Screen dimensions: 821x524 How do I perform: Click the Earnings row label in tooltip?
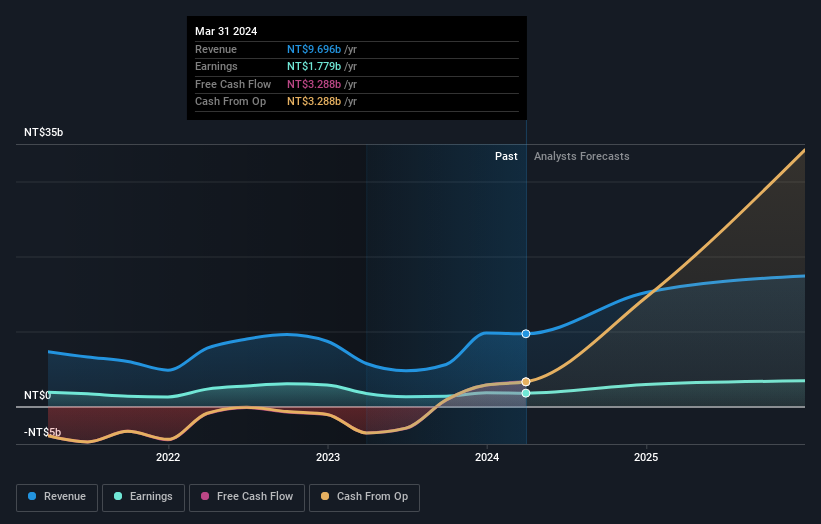click(x=216, y=66)
